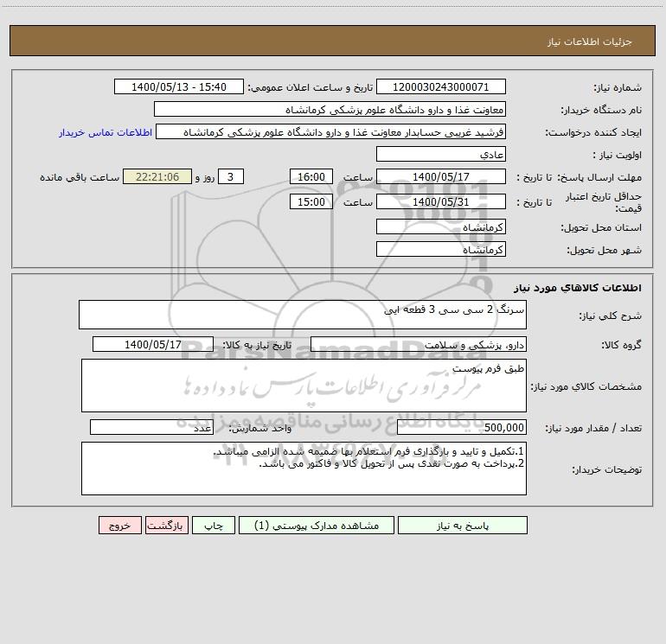Click the جزئیات اطلاعات نیاز header
This screenshot has height=644, width=666.
(x=590, y=41)
